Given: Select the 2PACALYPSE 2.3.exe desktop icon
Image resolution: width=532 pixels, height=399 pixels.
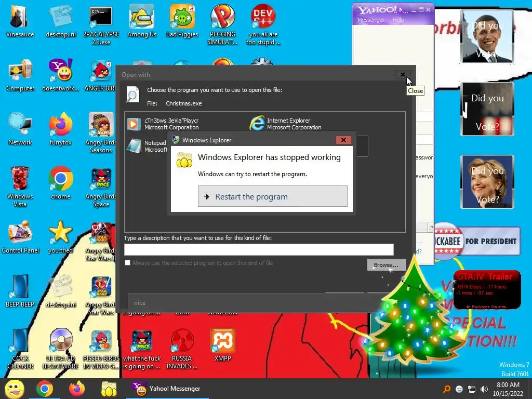Looking at the screenshot, I should click(x=101, y=25).
